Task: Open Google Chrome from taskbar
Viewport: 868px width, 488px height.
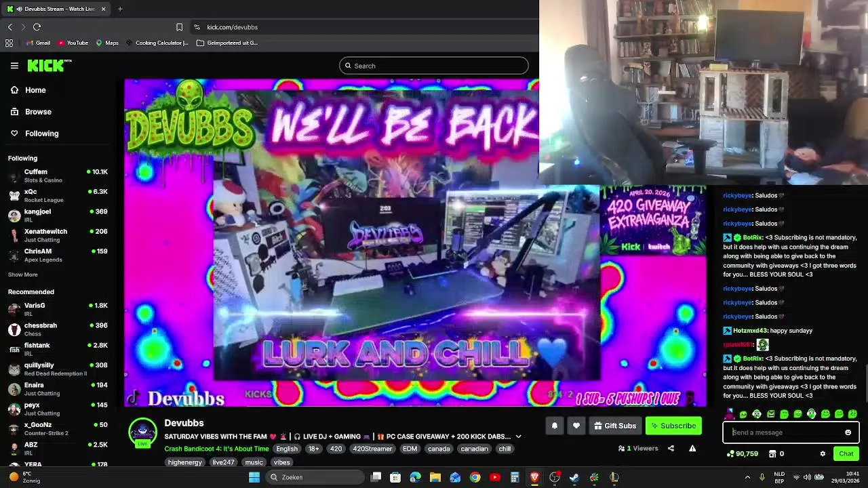Action: (475, 477)
